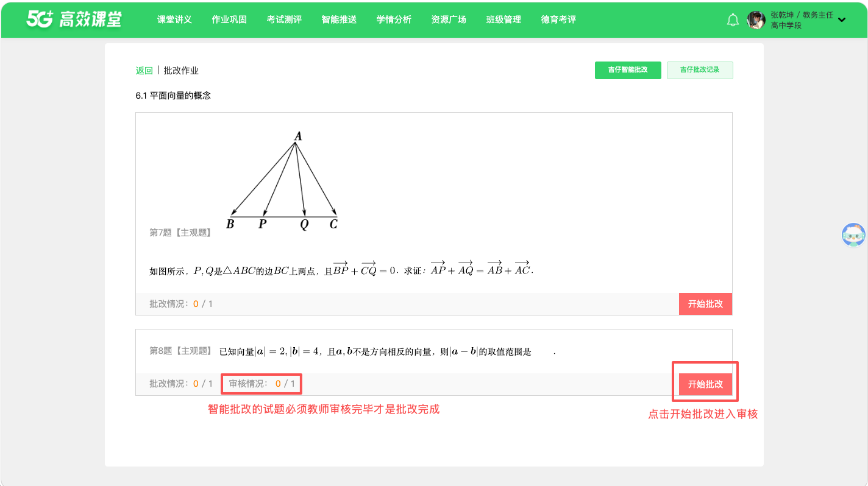868x486 pixels.
Task: Click question 8's 审核情况 0/1 status
Action: point(261,384)
